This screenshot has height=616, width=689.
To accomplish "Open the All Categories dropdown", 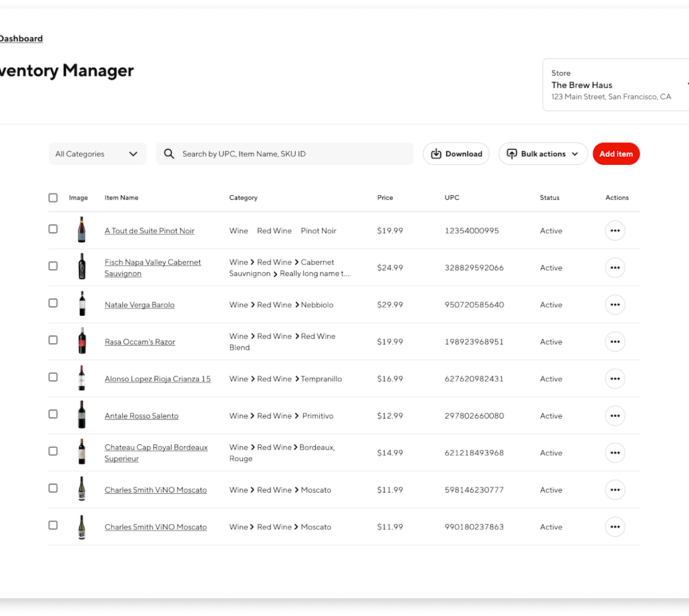I will pyautogui.click(x=97, y=153).
